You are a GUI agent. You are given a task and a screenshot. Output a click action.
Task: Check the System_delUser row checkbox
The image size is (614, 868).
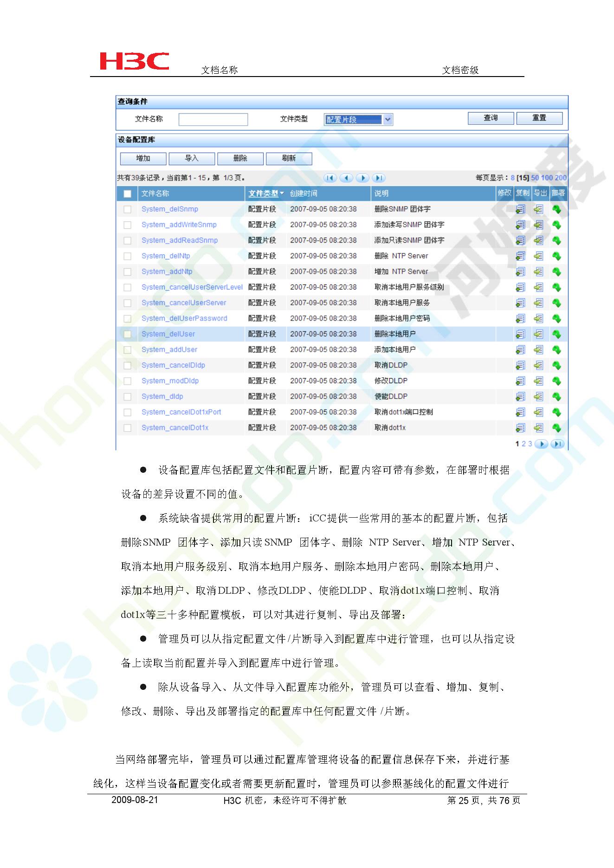[x=127, y=334]
